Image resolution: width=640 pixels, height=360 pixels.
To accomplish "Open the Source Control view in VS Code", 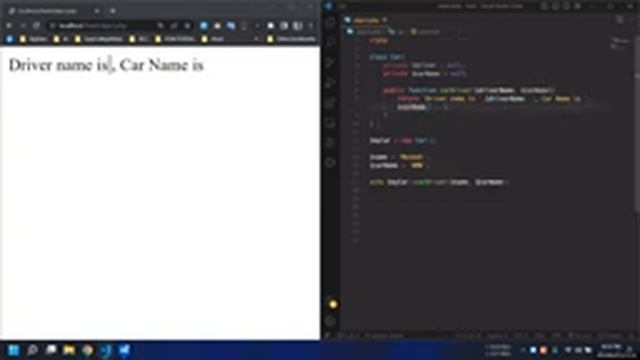I will [x=331, y=62].
